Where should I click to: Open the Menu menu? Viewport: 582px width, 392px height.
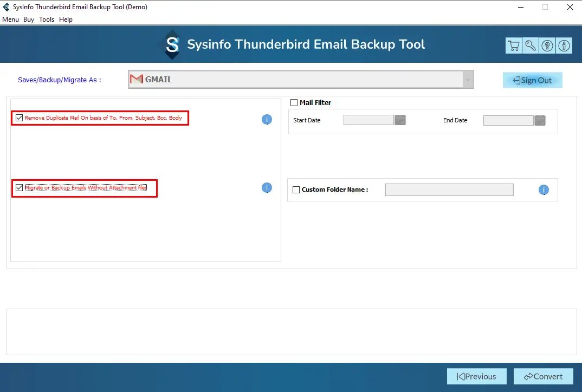pyautogui.click(x=10, y=19)
